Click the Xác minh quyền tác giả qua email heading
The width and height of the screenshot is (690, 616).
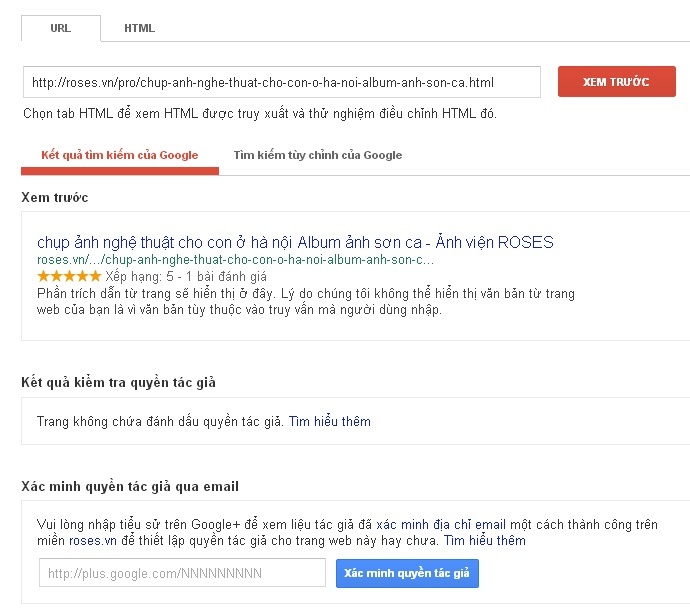(130, 487)
